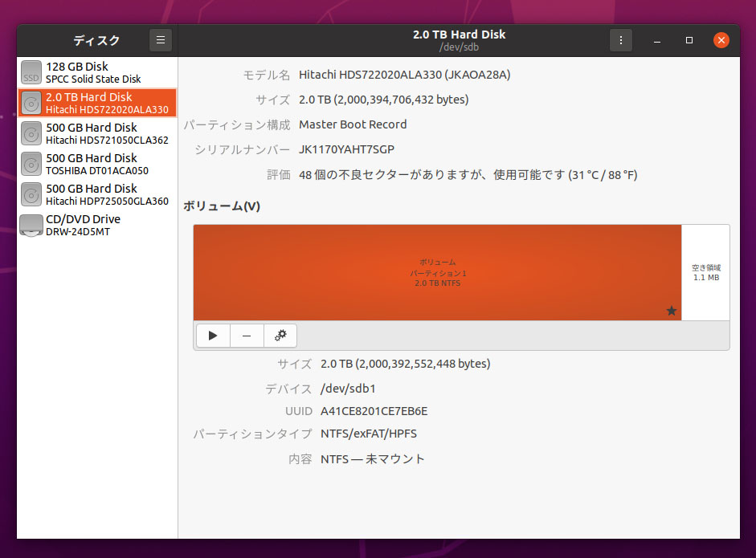Click the drive icon beside Hitachi HDP725050GLA360
756x558 pixels.
point(31,194)
